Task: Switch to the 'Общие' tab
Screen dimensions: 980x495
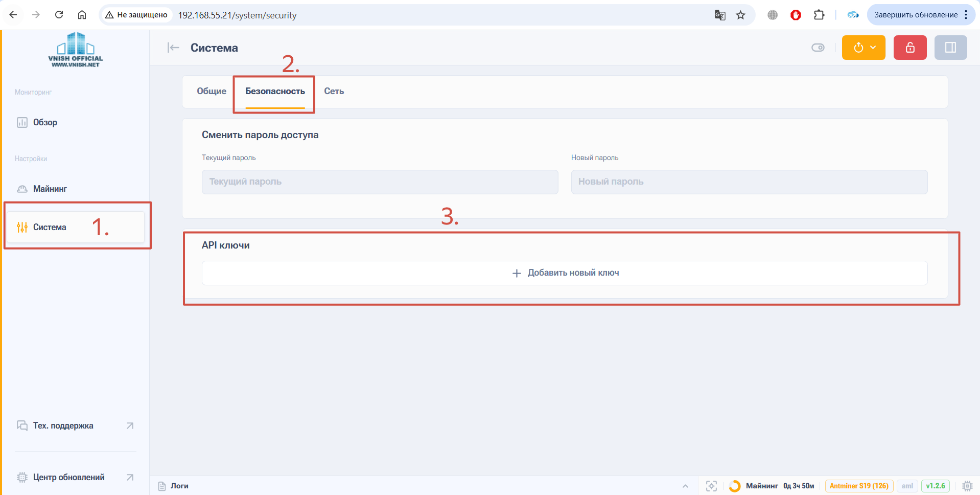Action: tap(212, 91)
